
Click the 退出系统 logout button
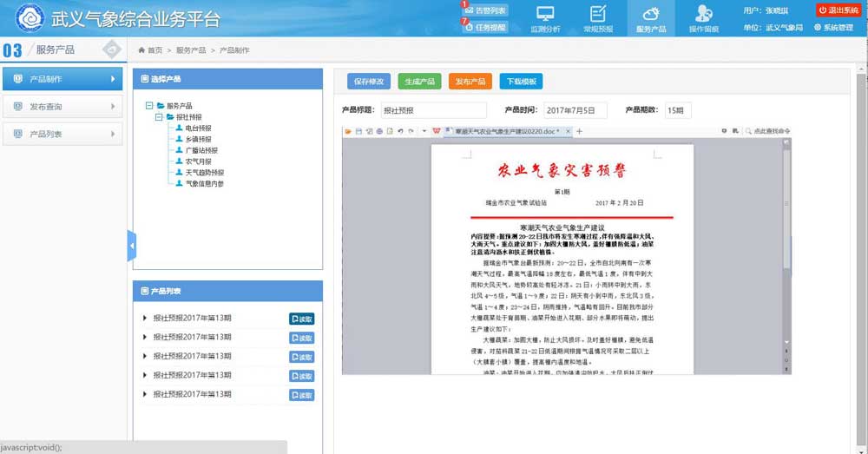pos(838,10)
